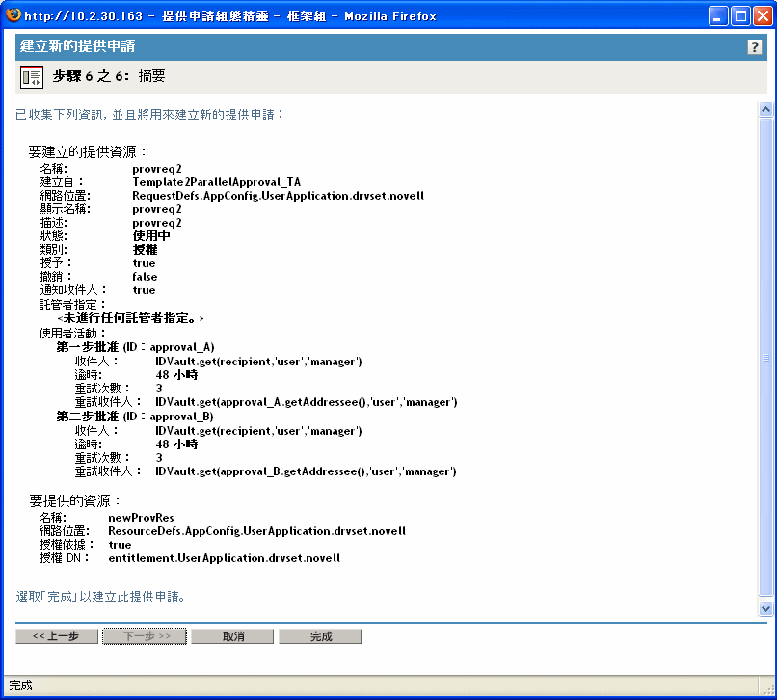Click the 第一步批准 (ID: approval_A) heading
Screen dimensions: 777x700
click(x=135, y=347)
